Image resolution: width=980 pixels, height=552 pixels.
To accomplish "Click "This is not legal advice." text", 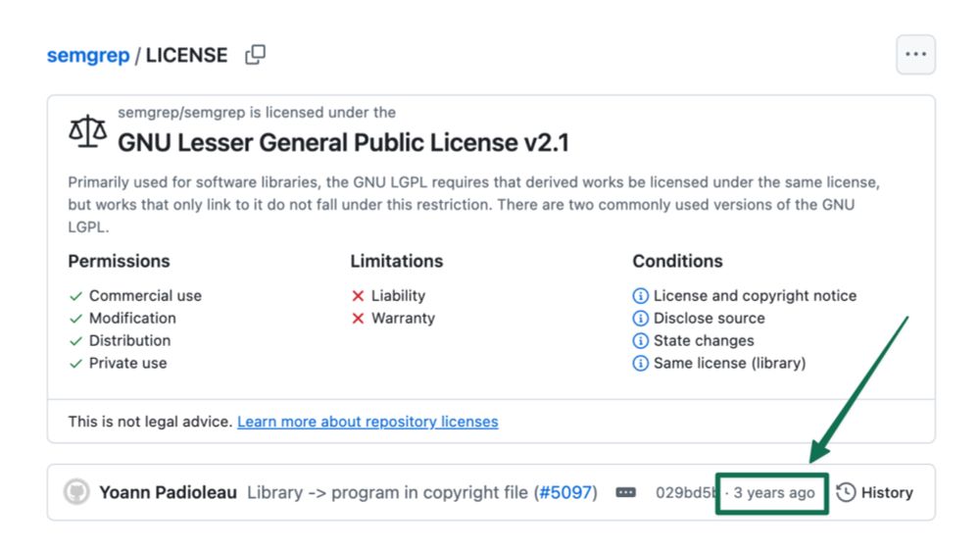I will click(150, 422).
